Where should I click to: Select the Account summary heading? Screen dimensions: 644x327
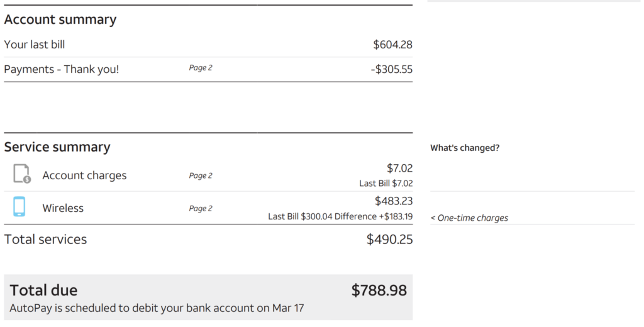tap(60, 19)
